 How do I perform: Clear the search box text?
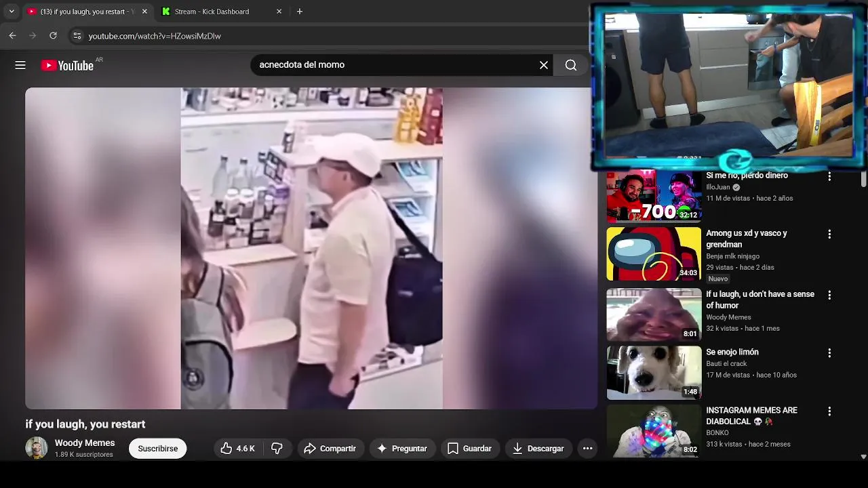click(544, 65)
